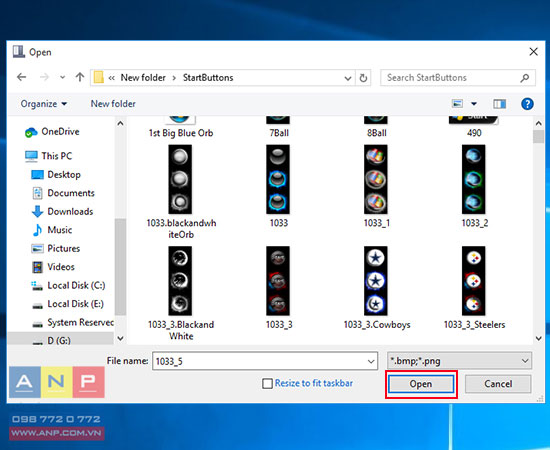Open the Videos folder in the sidebar

(x=53, y=267)
